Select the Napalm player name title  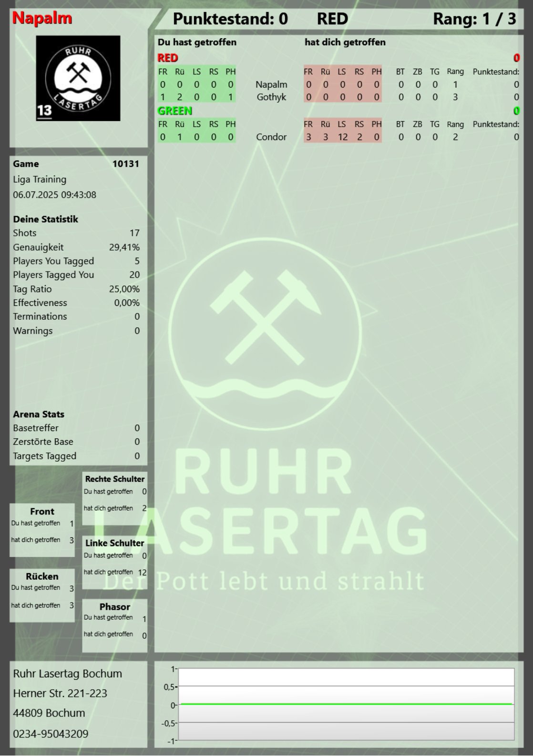[42, 18]
